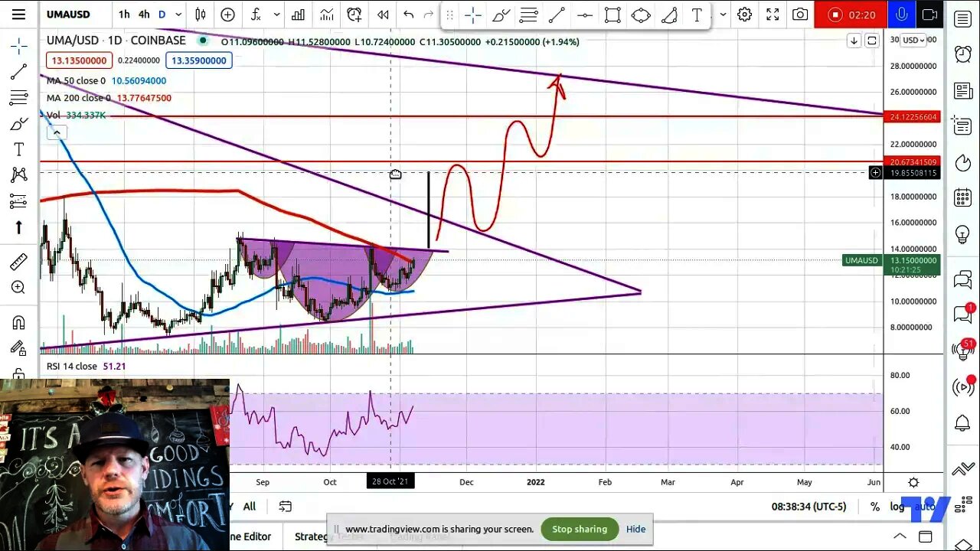Open go-to-date calendar icon
The image size is (980, 551).
[x=286, y=507]
